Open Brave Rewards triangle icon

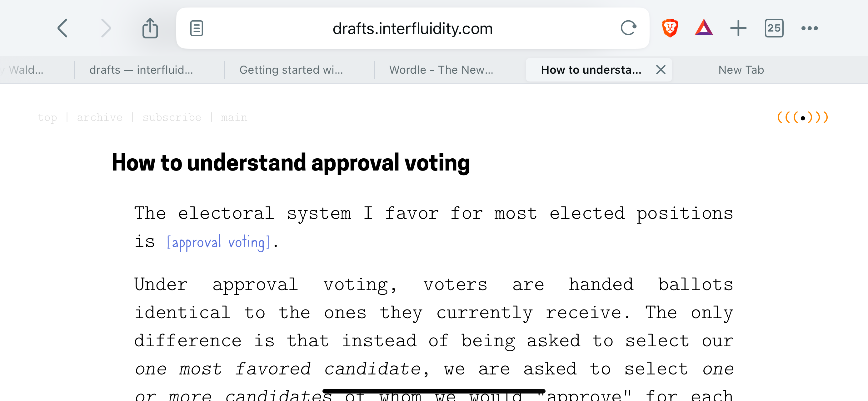coord(704,28)
